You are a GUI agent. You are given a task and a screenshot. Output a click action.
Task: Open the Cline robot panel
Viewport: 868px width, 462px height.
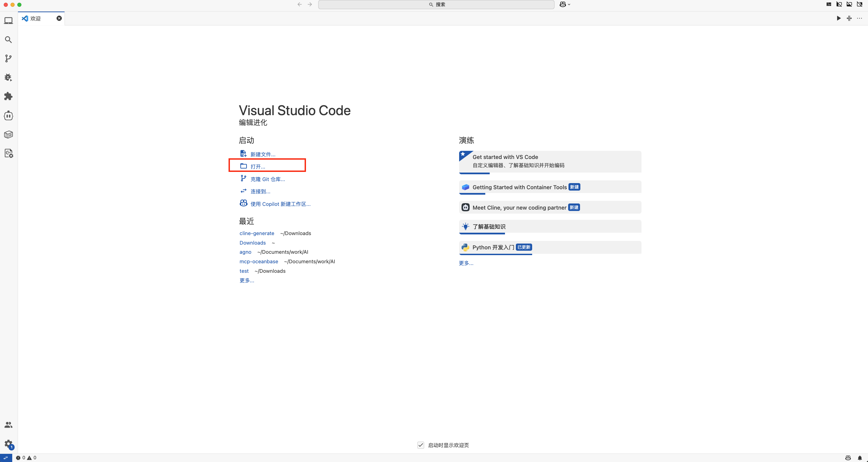(8, 115)
